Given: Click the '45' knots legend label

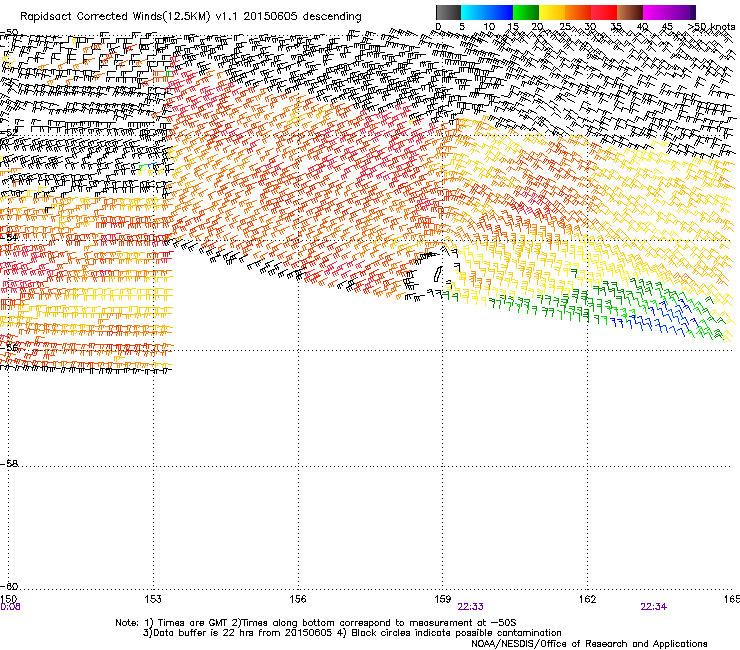Looking at the screenshot, I should click(x=667, y=27).
